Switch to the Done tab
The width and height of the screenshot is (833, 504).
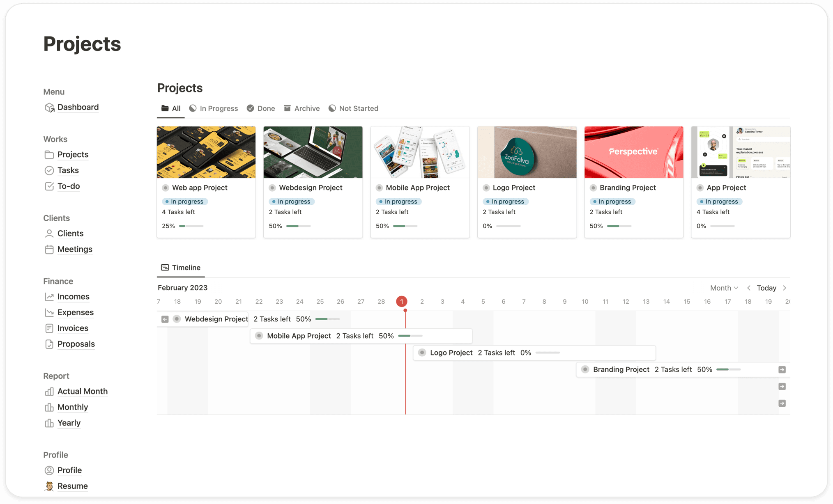coord(261,108)
